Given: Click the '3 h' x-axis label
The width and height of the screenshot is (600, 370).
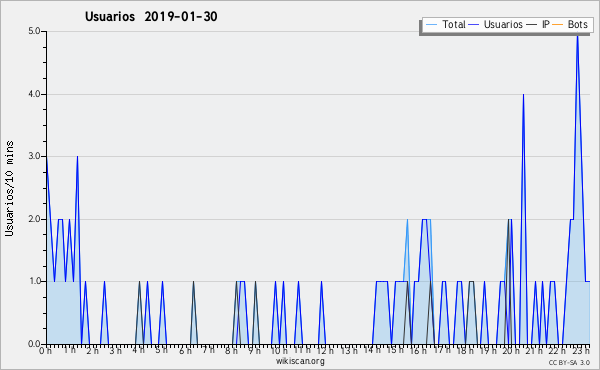Looking at the screenshot, I should tap(116, 351).
